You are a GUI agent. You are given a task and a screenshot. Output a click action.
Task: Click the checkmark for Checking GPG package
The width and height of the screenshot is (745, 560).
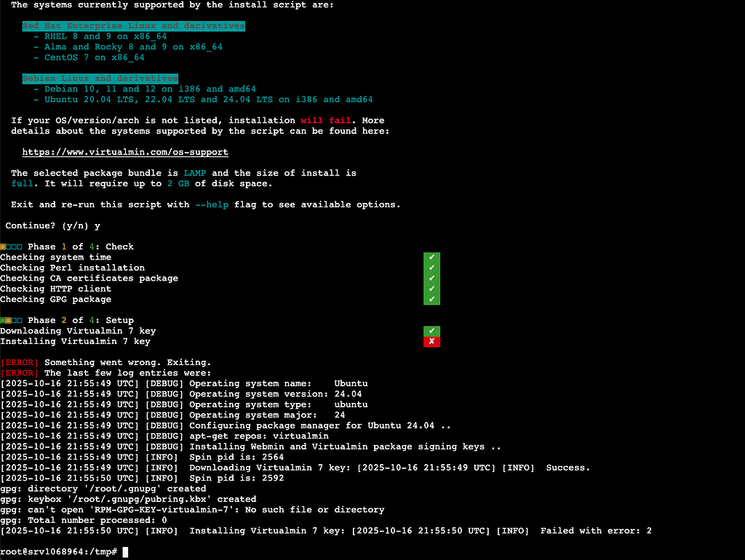tap(431, 300)
